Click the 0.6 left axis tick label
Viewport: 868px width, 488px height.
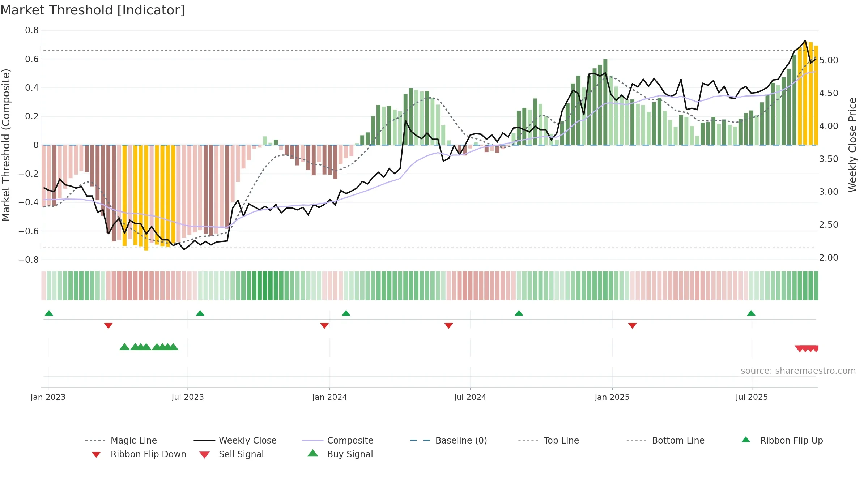pyautogui.click(x=32, y=59)
